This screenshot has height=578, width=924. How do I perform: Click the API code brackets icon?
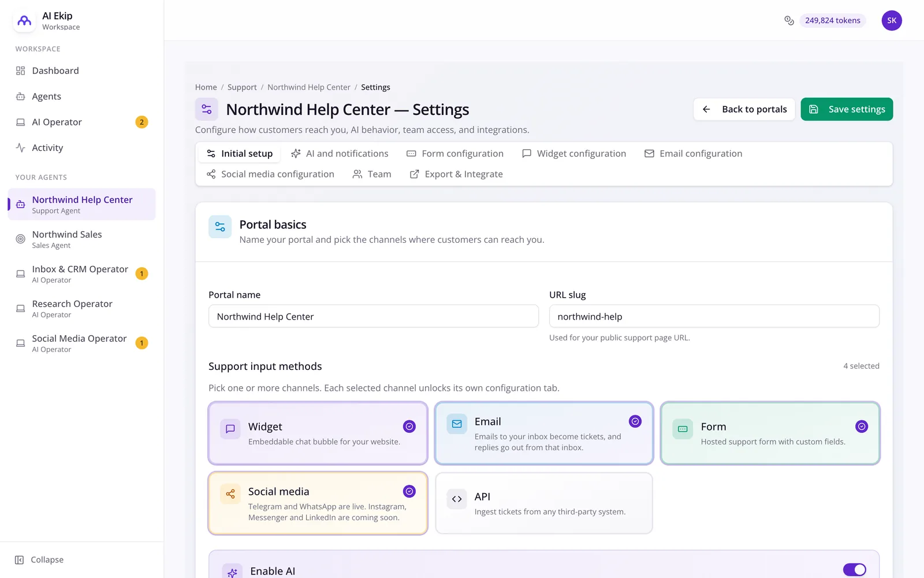[457, 499]
